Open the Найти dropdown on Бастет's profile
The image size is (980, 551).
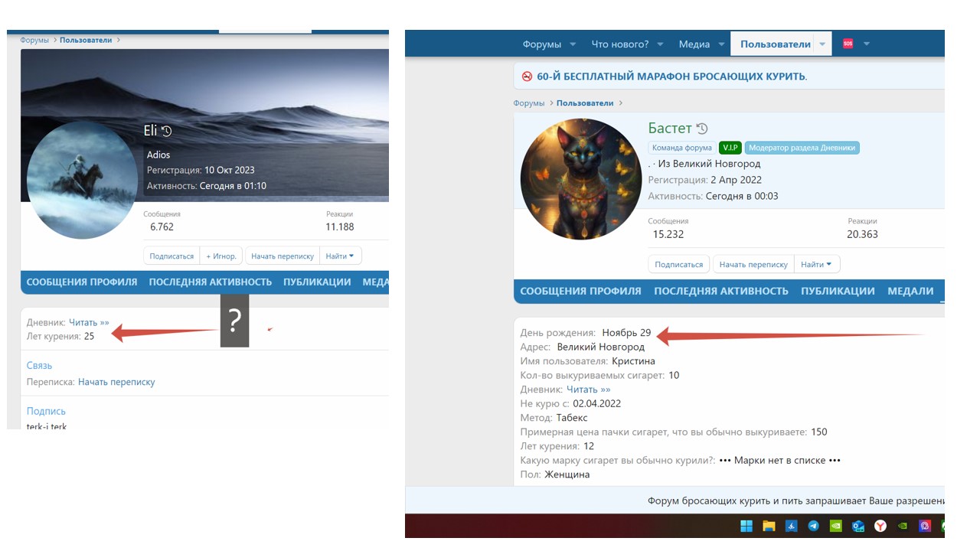pos(817,264)
